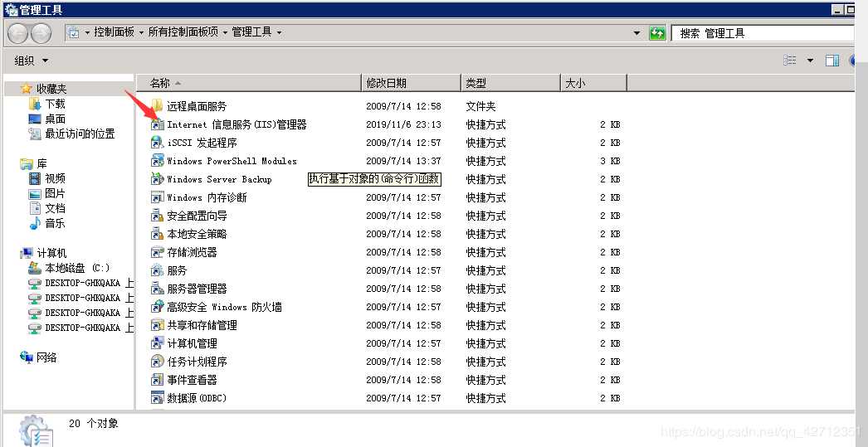The height and width of the screenshot is (447, 868).
Task: Open 桌面 in favorites sidebar
Action: point(56,119)
